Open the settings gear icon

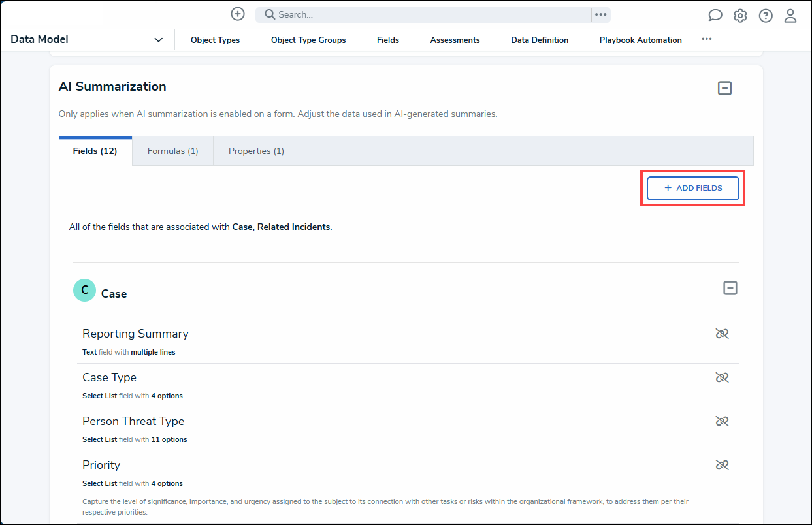coord(740,16)
